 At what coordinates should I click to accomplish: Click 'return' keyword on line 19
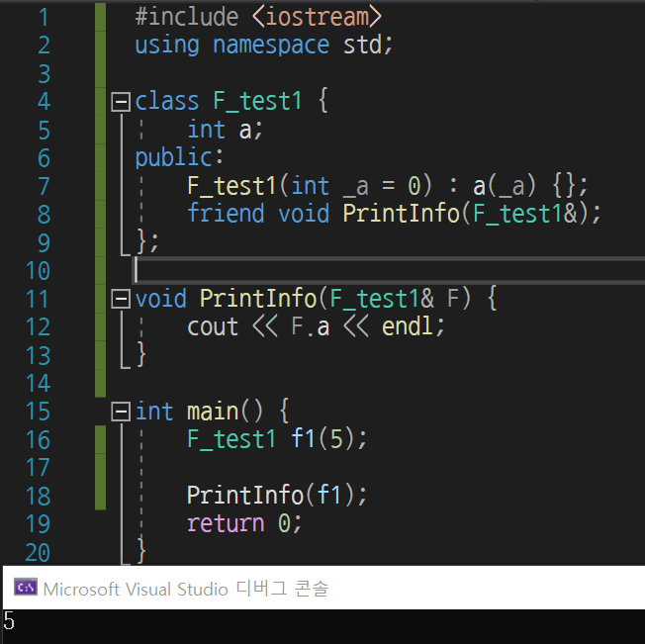coord(226,523)
